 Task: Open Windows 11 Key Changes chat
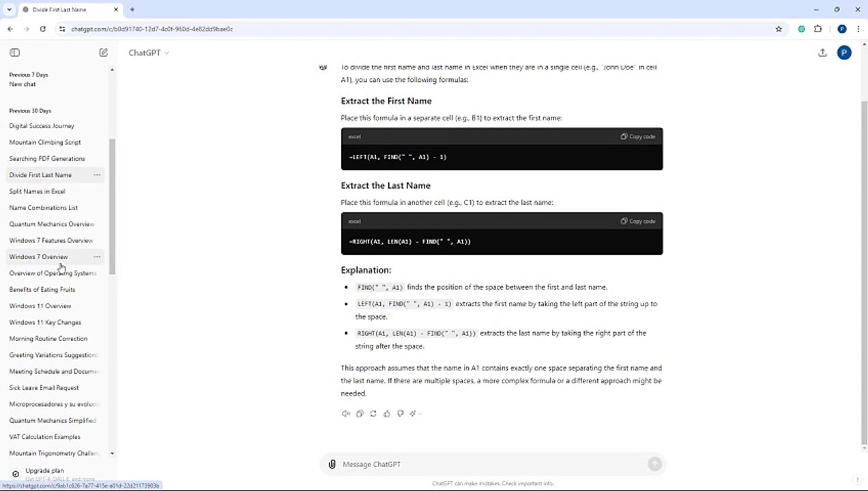click(45, 323)
